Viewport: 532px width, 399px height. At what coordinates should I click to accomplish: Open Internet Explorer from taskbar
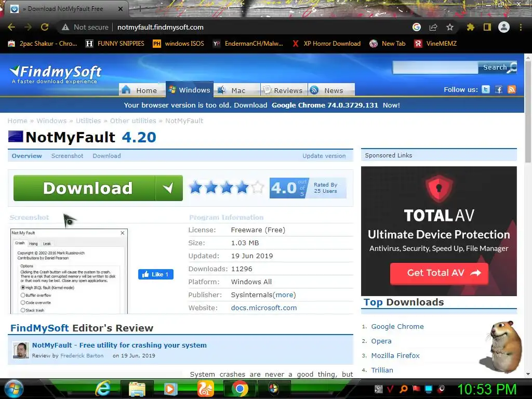point(102,389)
